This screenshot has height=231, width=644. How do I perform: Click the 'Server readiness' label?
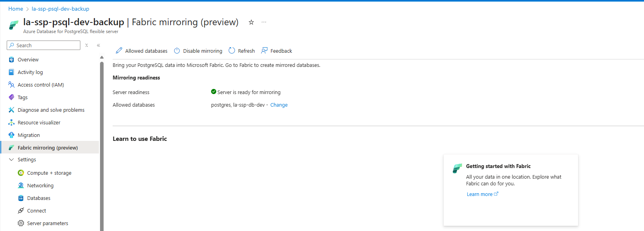[131, 92]
